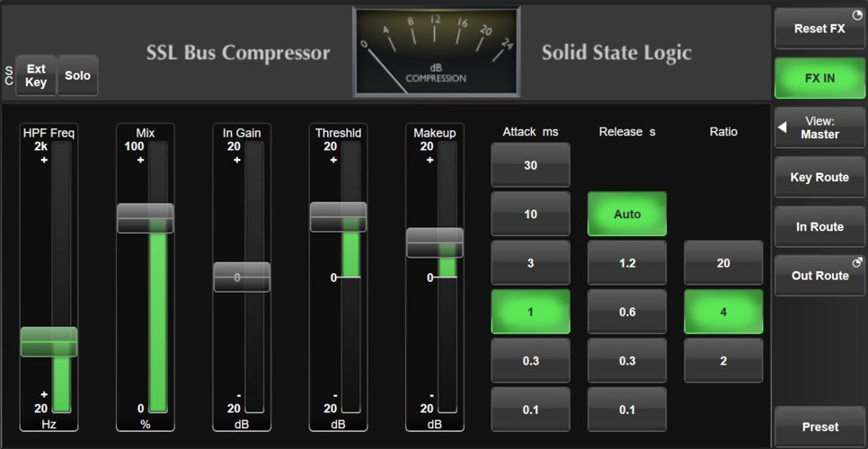Screen dimensions: 868x449
Task: Open the Key Route button
Action: pos(819,177)
